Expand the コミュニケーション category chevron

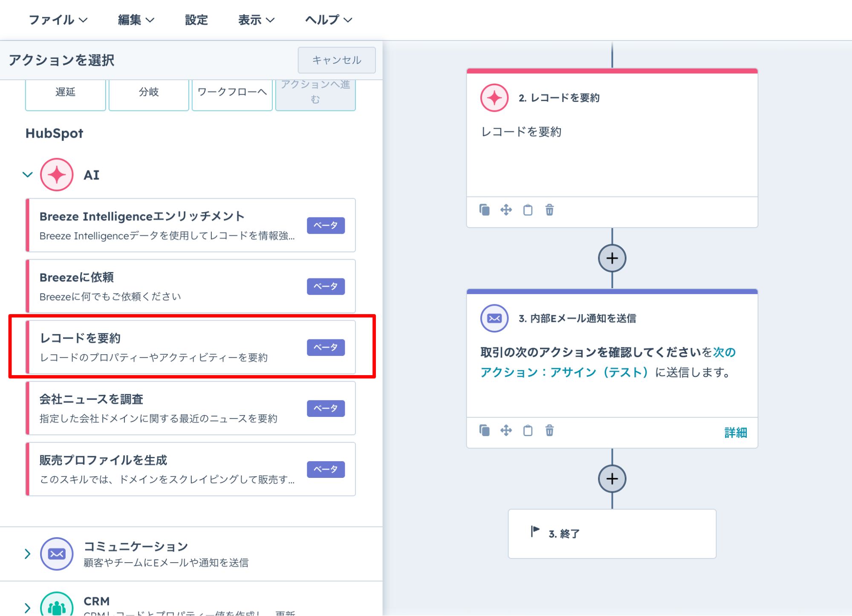tap(28, 554)
